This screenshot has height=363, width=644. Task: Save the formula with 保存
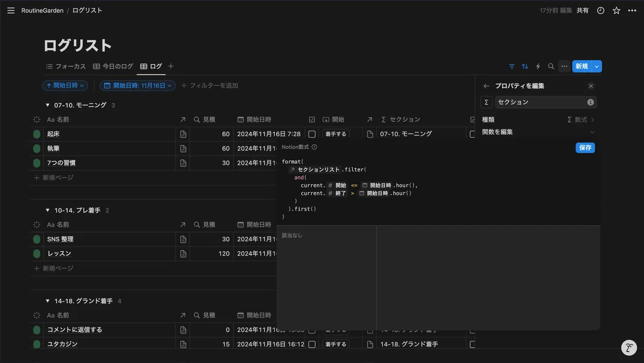click(586, 148)
